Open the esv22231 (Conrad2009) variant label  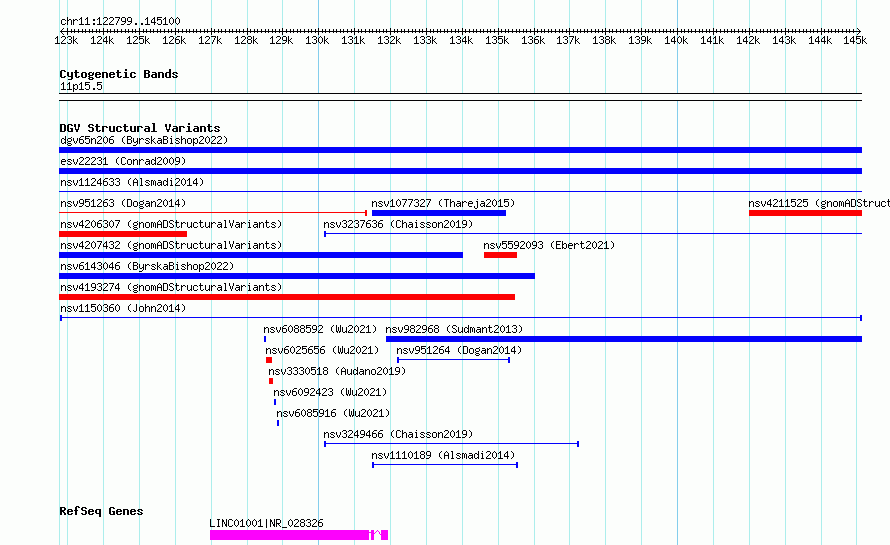[123, 161]
